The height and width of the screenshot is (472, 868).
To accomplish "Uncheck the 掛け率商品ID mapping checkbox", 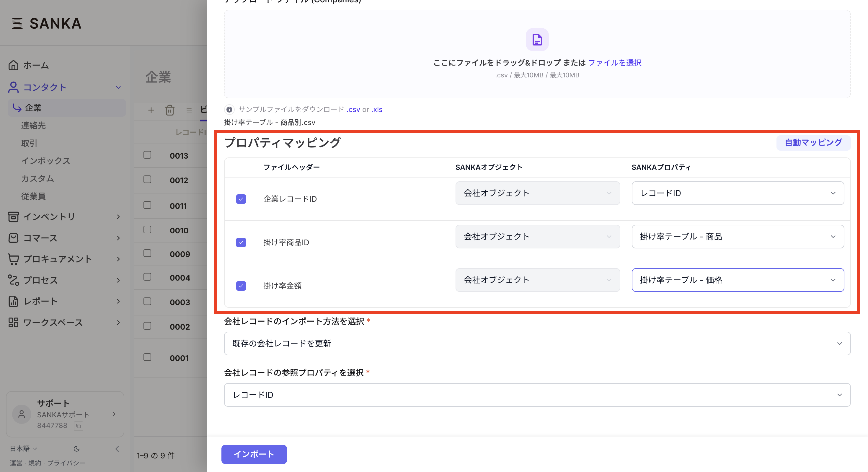I will 241,242.
